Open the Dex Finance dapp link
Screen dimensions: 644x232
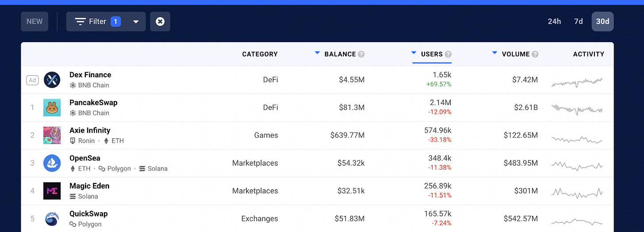tap(90, 75)
